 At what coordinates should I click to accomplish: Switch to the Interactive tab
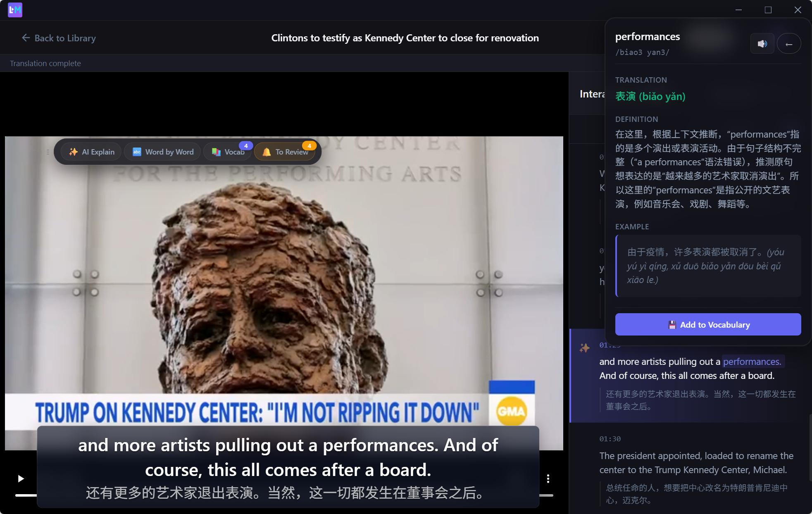594,94
